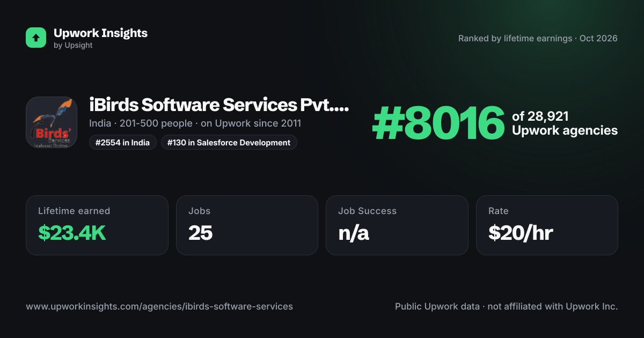Viewport: 644px width, 338px height.
Task: Open the Jobs 25 card
Action: [x=247, y=225]
